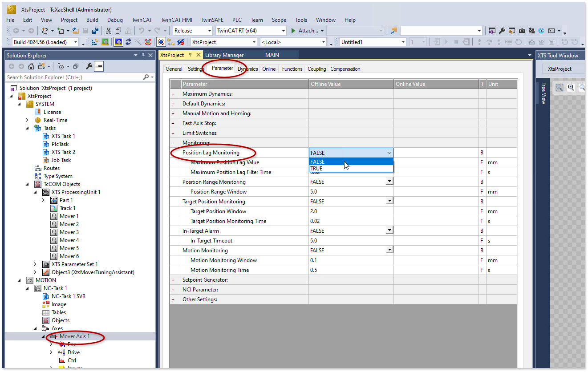Switch to the Dynamics tab
Viewport: 588px width, 372px height.
(248, 69)
